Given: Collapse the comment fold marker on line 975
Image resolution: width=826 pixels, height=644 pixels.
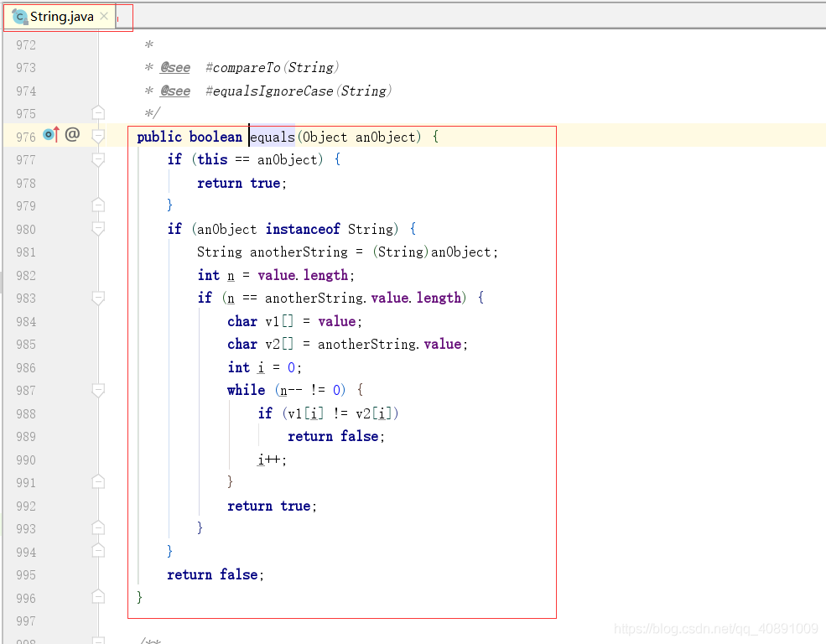Looking at the screenshot, I should pyautogui.click(x=98, y=113).
